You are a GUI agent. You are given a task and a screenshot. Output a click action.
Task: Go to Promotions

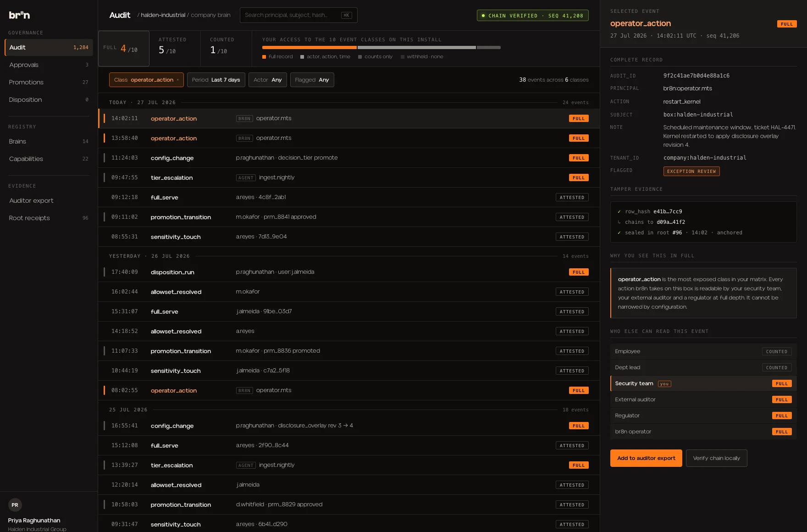click(x=49, y=82)
